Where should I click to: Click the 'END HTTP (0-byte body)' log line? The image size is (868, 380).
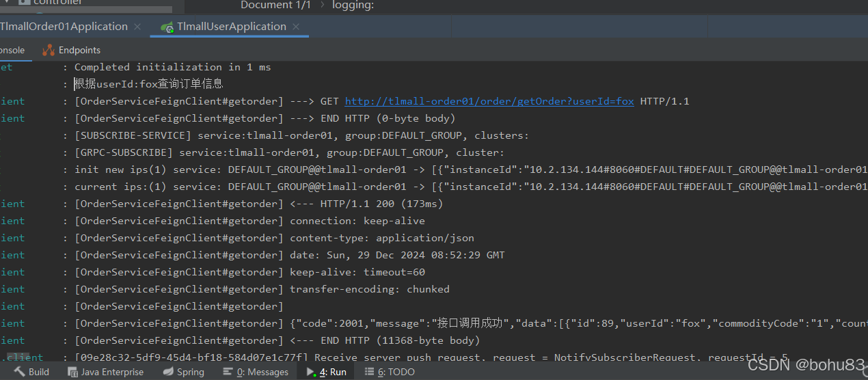coord(265,118)
